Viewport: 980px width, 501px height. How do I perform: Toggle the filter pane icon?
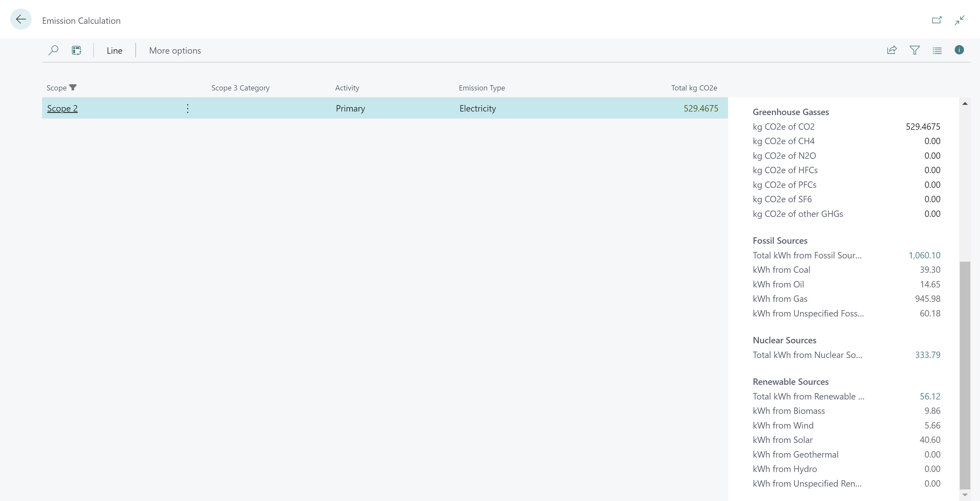click(x=915, y=50)
